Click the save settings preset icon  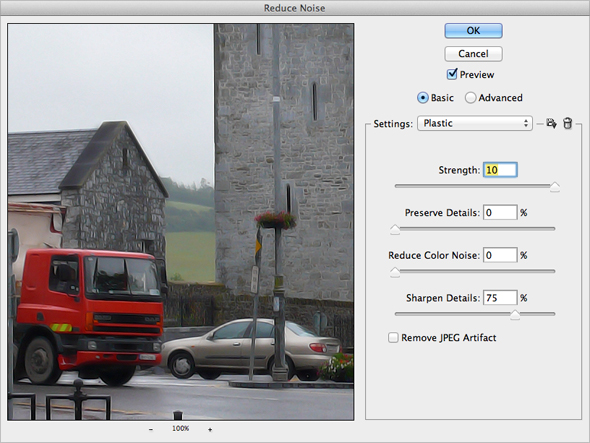coord(551,123)
